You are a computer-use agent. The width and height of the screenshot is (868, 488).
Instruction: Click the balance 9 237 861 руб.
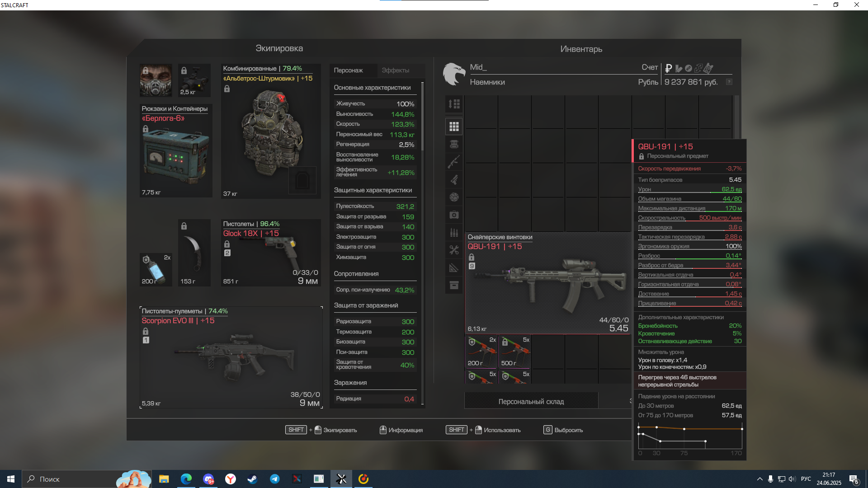point(691,82)
